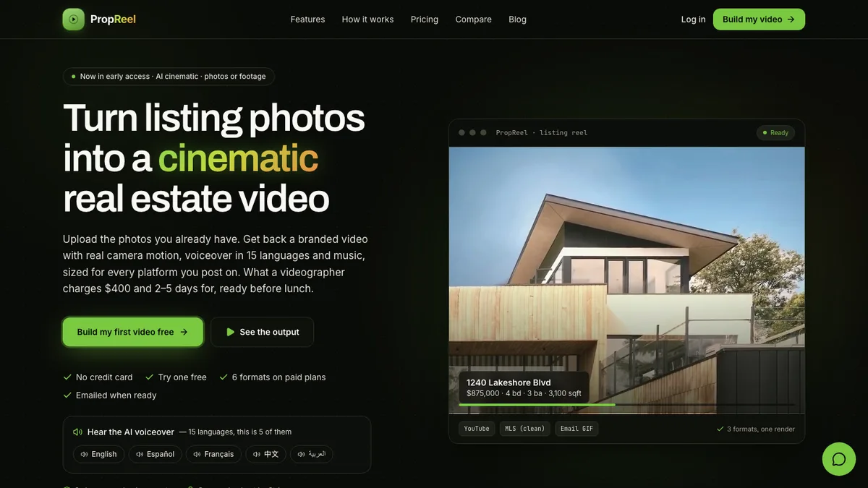This screenshot has width=868, height=488.
Task: Click the "1240 Lakeshore Blvd" address text
Action: [509, 382]
